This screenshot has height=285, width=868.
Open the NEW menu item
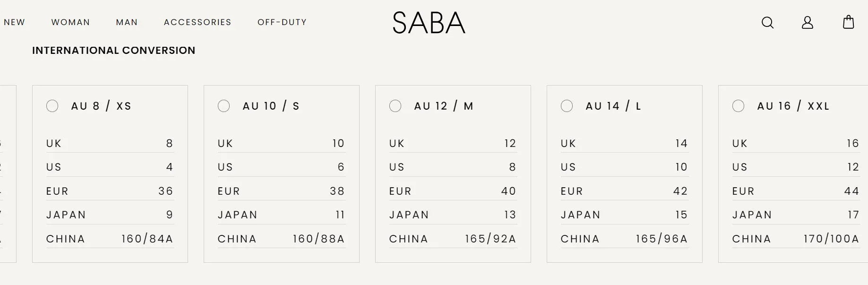pyautogui.click(x=14, y=22)
